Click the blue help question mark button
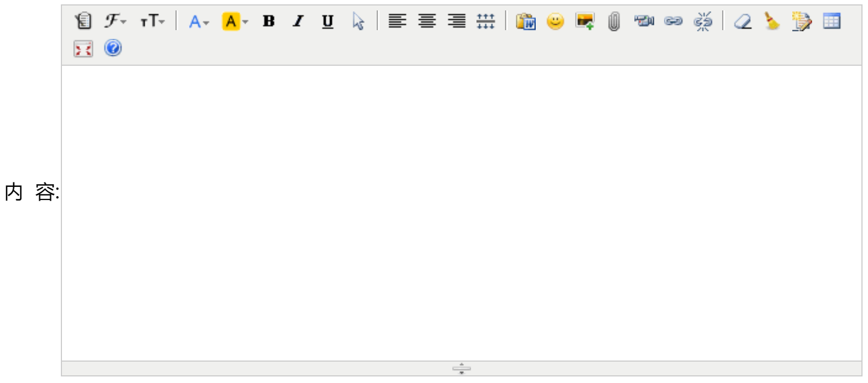 coord(112,48)
